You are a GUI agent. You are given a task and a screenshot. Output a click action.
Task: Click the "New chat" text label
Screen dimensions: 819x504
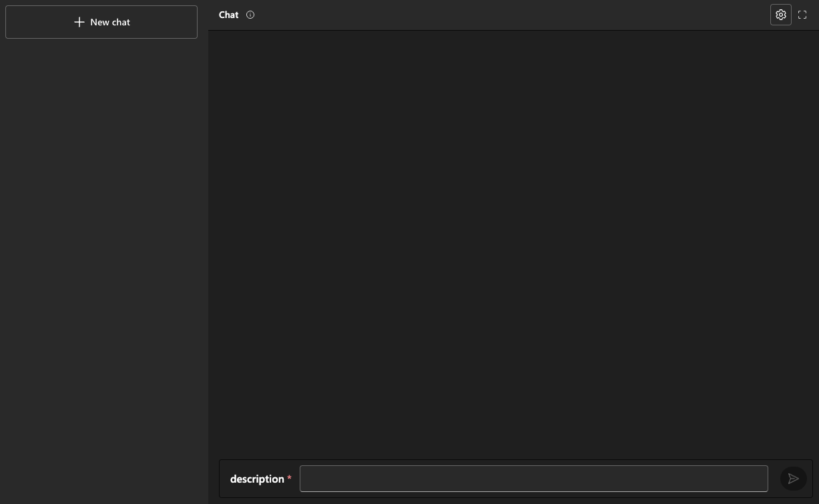pyautogui.click(x=110, y=22)
